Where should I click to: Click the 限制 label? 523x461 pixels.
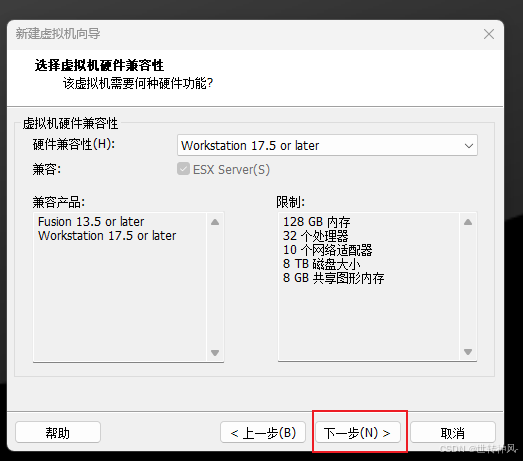[x=290, y=202]
